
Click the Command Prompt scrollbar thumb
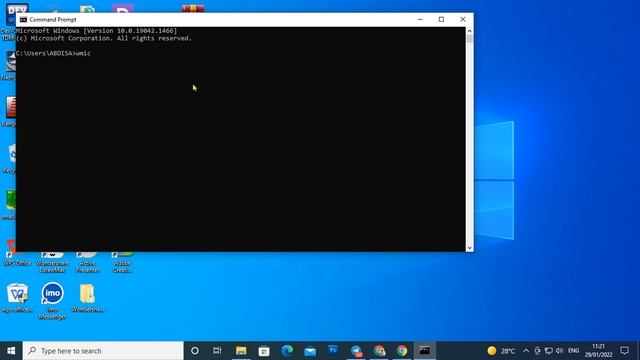(469, 39)
